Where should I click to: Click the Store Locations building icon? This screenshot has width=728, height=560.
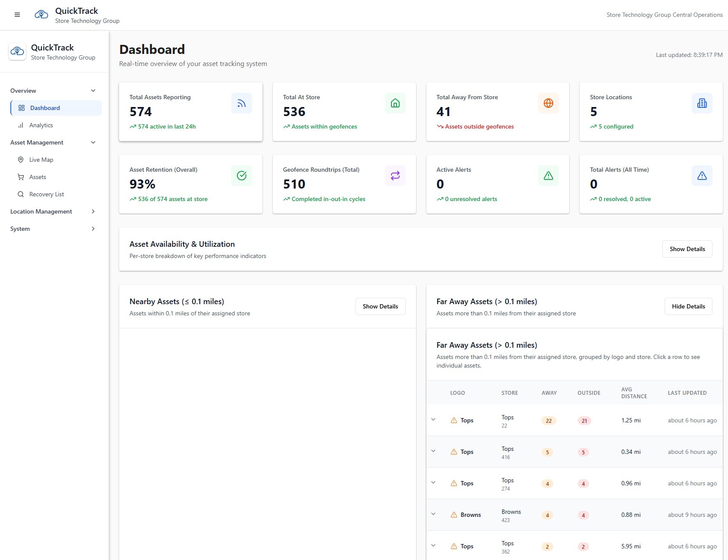tap(702, 103)
